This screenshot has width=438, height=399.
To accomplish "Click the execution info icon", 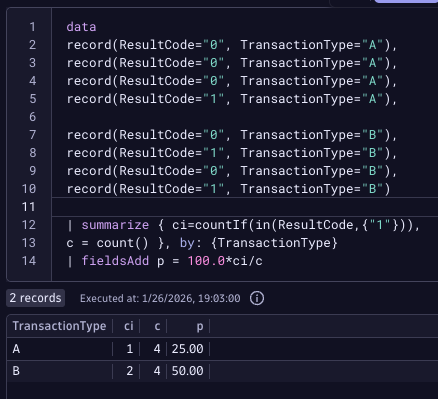I will coord(257,298).
